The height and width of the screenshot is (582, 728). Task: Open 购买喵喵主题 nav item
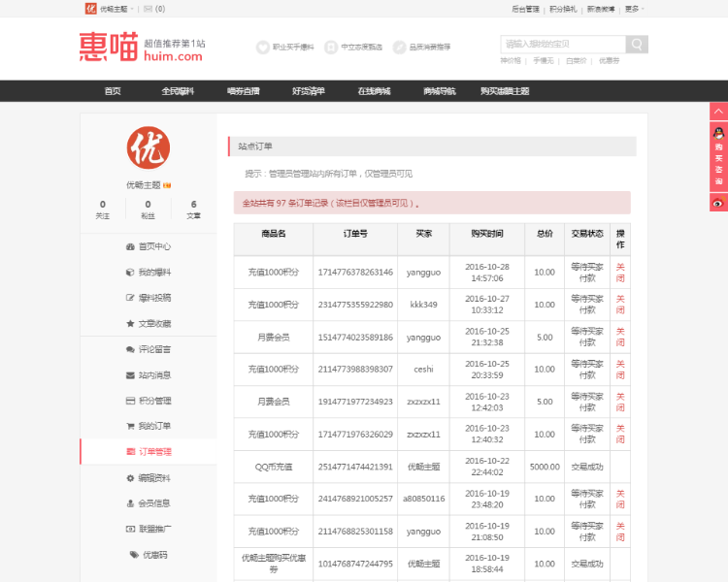click(505, 91)
